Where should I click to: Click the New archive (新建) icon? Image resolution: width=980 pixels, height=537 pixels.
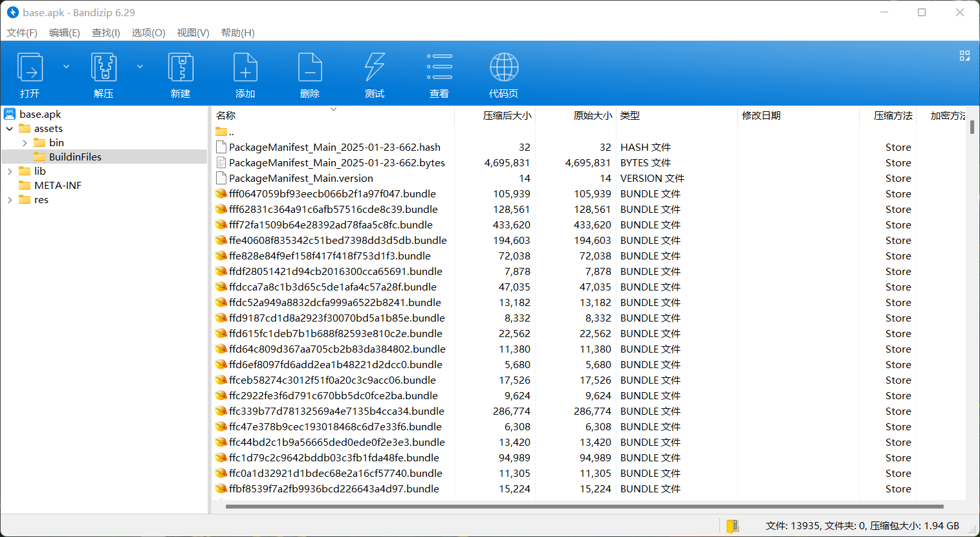pyautogui.click(x=180, y=67)
